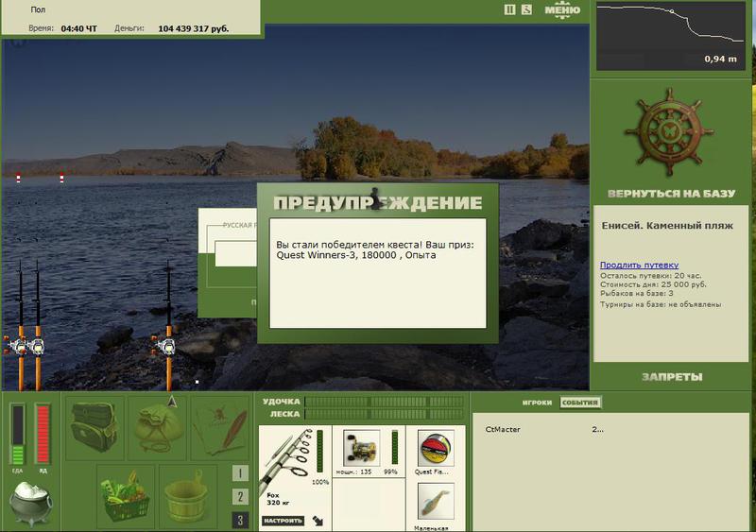Open the МЕНЮ game menu
Image resolution: width=756 pixels, height=532 pixels.
point(562,10)
